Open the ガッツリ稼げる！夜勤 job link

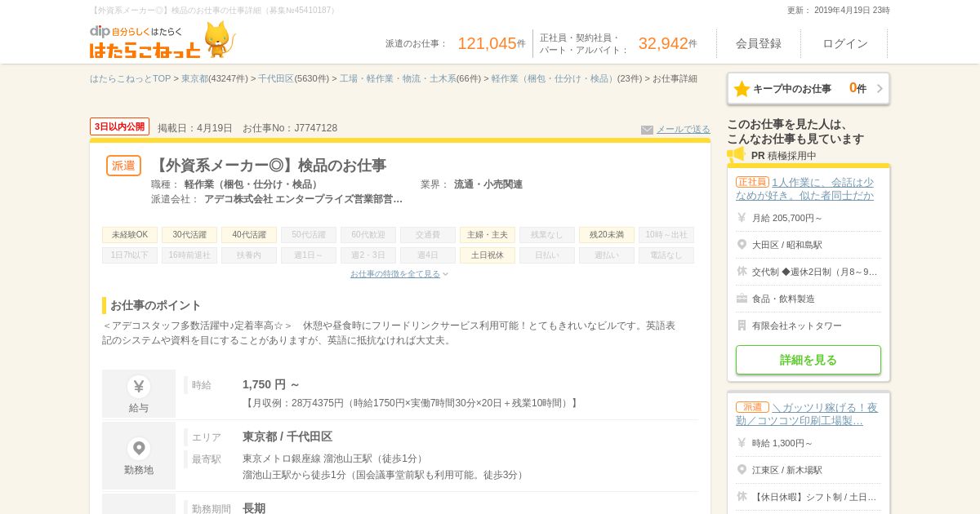tap(807, 414)
